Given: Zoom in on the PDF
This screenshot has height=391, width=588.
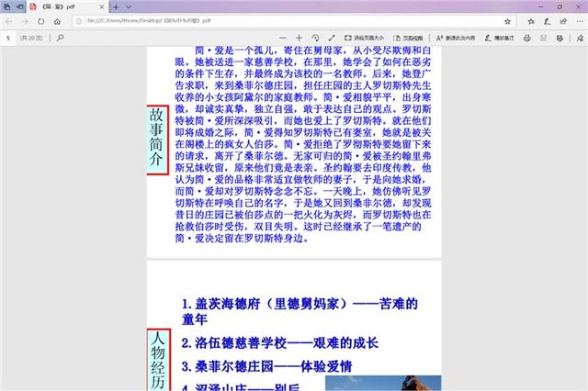Looking at the screenshot, I should click(x=299, y=38).
